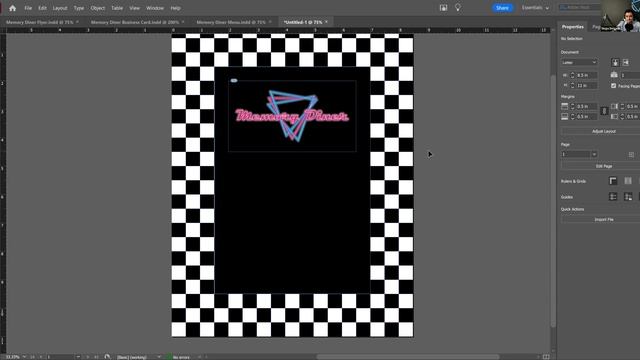Open the Edit menu

pos(42,8)
